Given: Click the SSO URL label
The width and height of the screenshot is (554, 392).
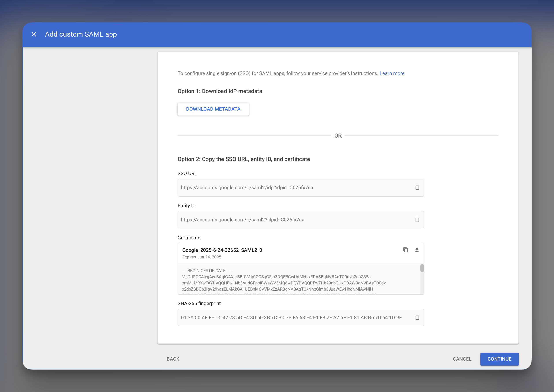Looking at the screenshot, I should (x=187, y=173).
